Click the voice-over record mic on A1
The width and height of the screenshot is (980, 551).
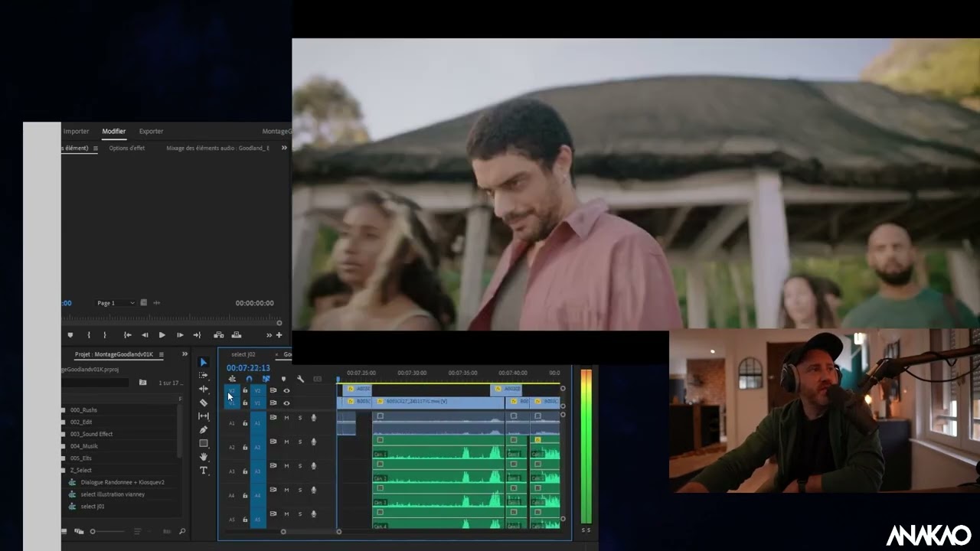[313, 418]
